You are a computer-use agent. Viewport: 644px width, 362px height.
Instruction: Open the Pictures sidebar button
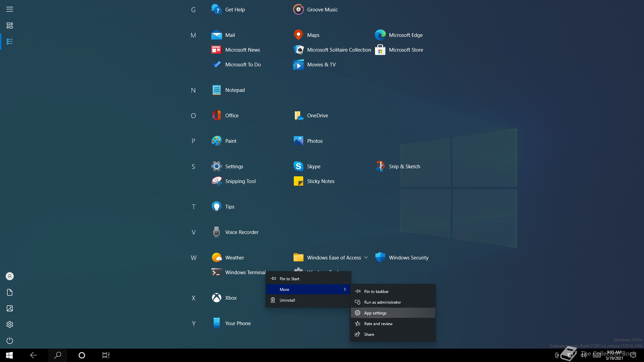click(x=10, y=308)
